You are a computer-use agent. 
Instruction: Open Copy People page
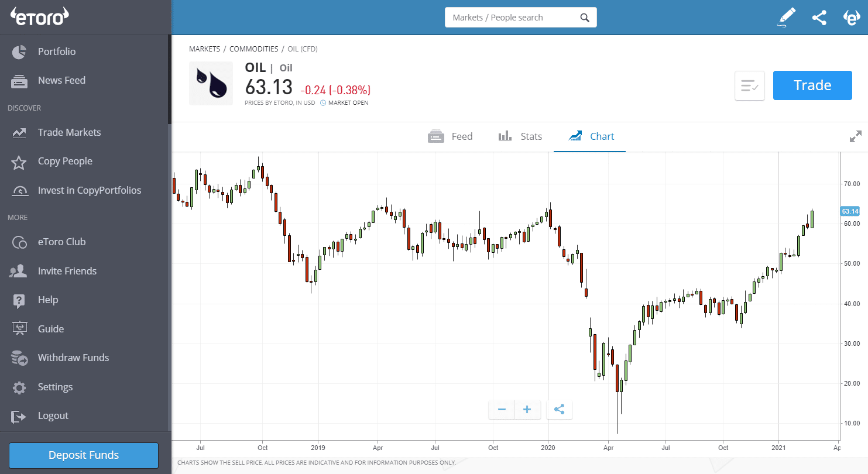click(x=65, y=161)
